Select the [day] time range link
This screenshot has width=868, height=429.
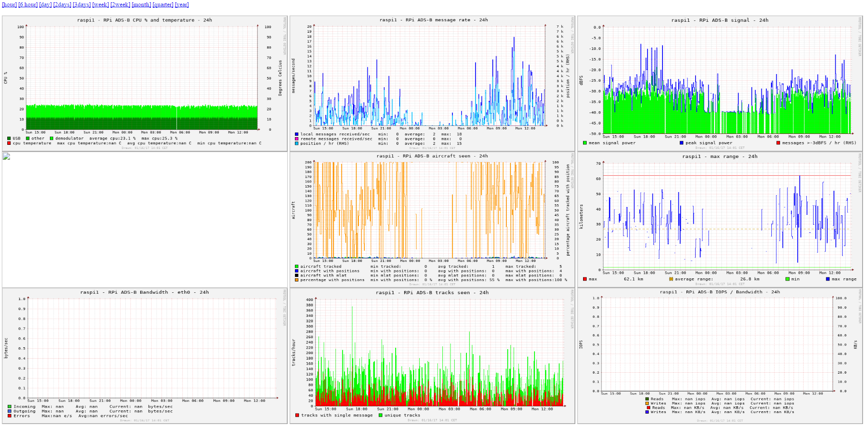pos(45,5)
